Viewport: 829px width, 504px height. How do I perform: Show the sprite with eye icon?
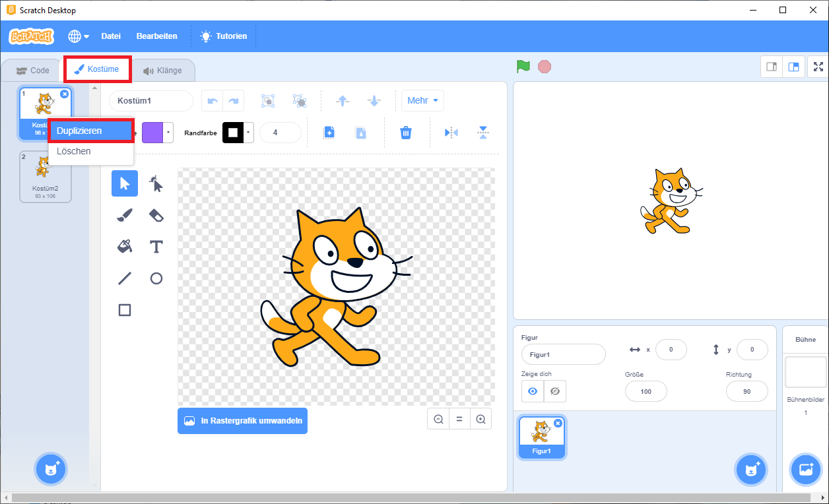pos(532,391)
